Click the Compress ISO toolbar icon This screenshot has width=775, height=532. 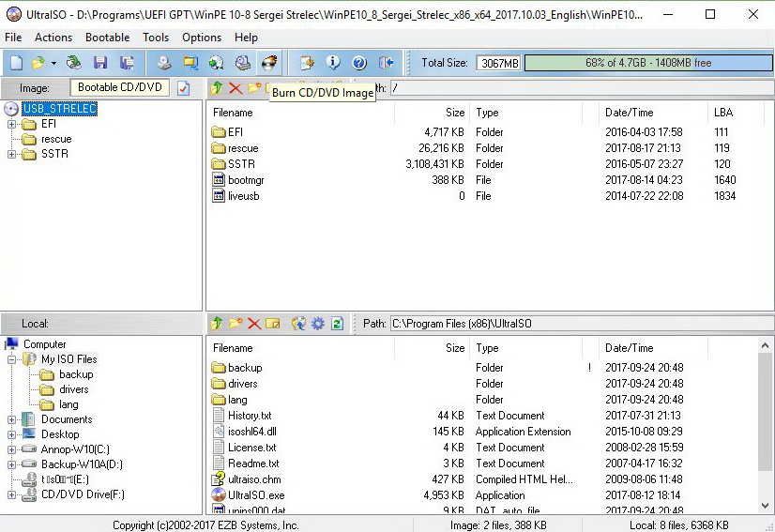tap(217, 63)
